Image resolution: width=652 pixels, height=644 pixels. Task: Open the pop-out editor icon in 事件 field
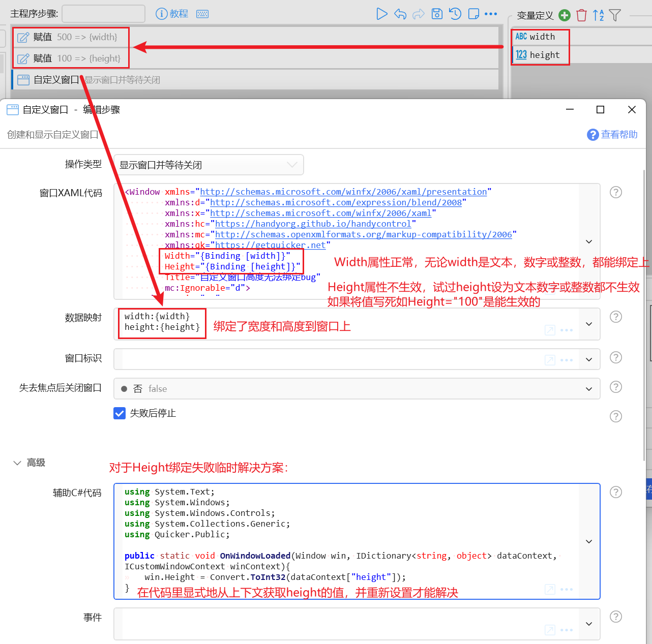pyautogui.click(x=550, y=630)
